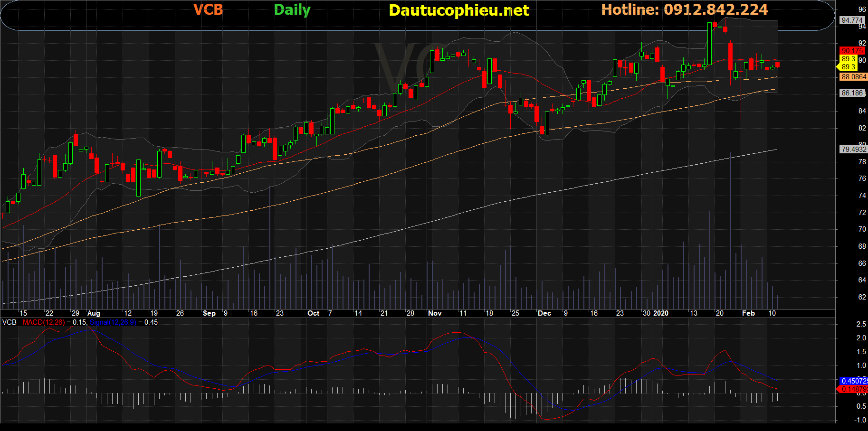Select the green Daily timeframe label
Screen dimensions: 868x431
pos(292,10)
